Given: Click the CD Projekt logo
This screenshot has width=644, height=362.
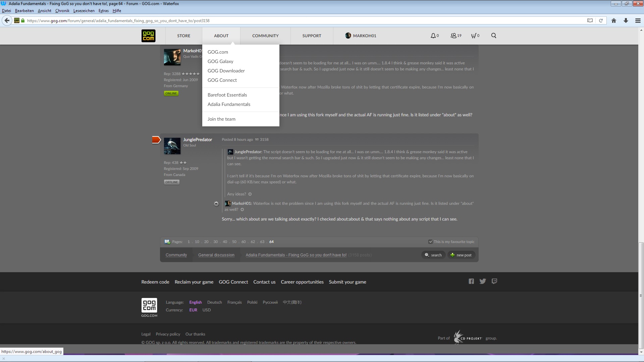Looking at the screenshot, I should click(468, 337).
